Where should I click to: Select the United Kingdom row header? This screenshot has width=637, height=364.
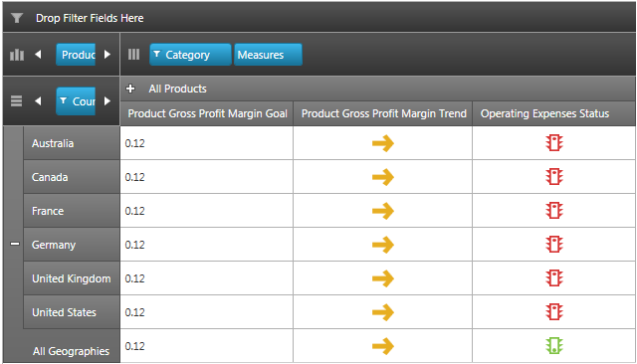coord(72,278)
